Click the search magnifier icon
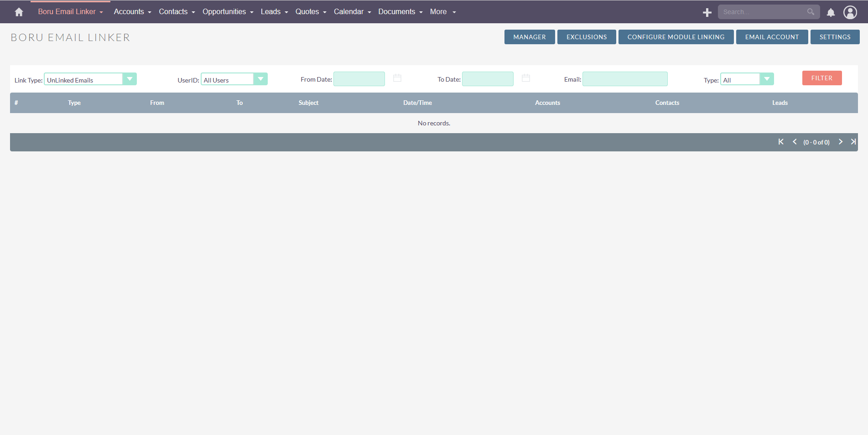 click(811, 11)
